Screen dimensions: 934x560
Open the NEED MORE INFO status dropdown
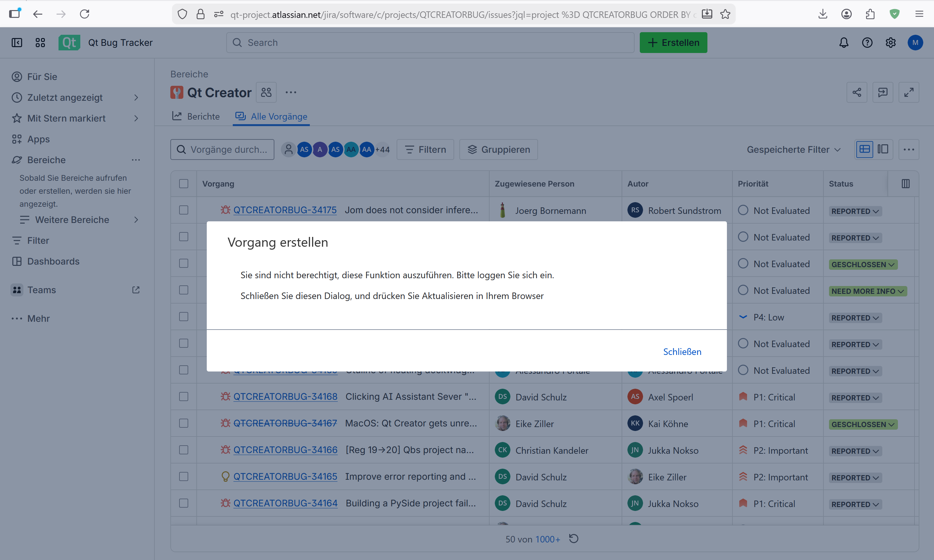(867, 291)
